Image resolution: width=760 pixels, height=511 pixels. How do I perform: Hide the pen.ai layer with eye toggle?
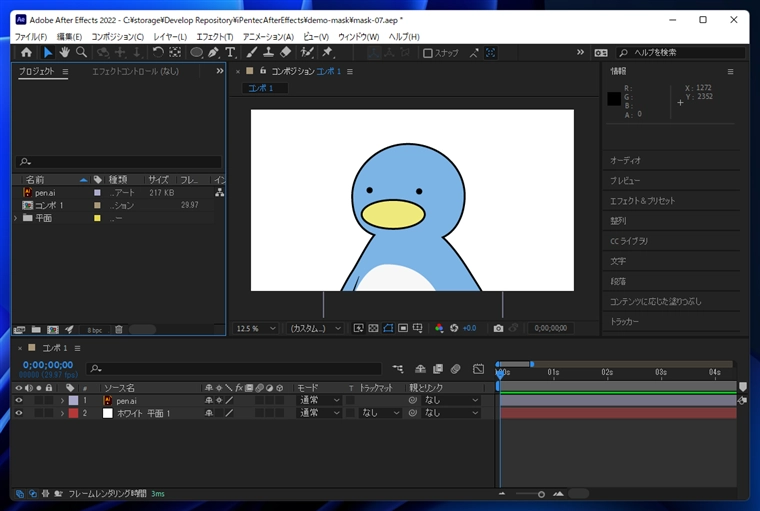[18, 400]
